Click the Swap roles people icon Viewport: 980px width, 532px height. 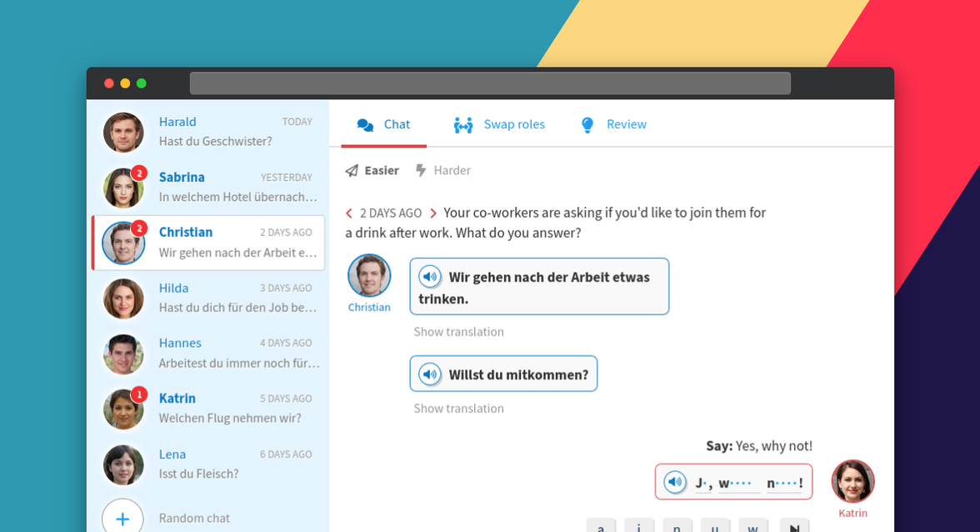click(x=463, y=125)
